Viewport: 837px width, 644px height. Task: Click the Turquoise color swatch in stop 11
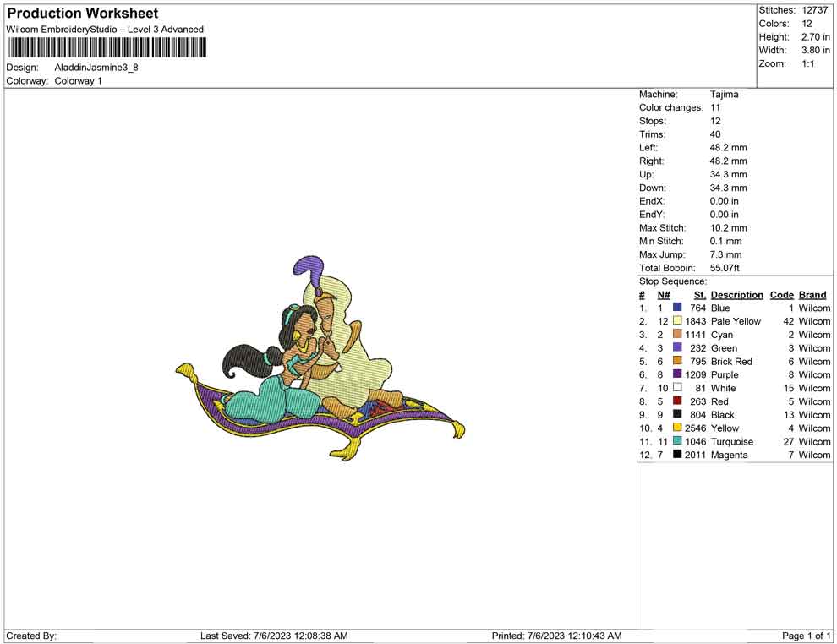(677, 441)
